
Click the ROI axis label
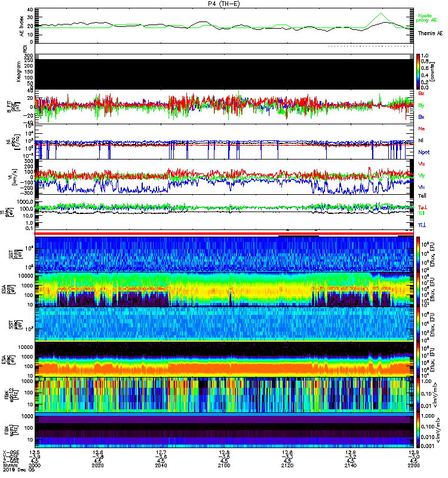[26, 48]
